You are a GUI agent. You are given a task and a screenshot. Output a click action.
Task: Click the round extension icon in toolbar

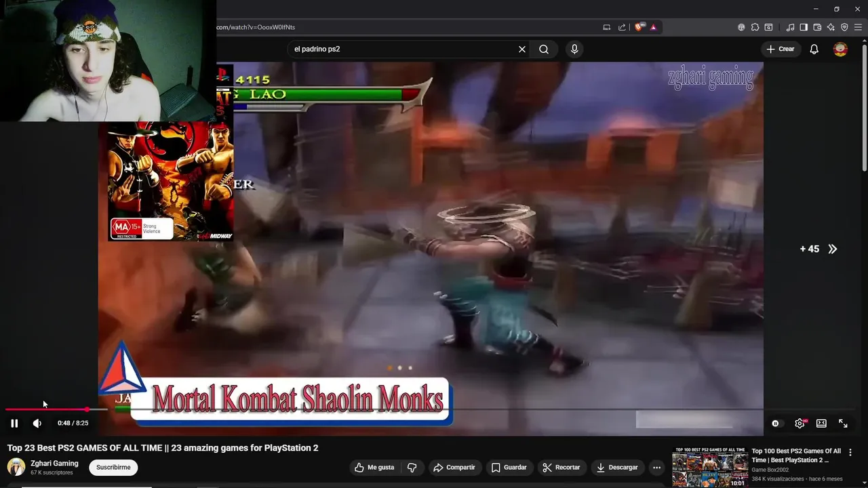[x=741, y=27]
